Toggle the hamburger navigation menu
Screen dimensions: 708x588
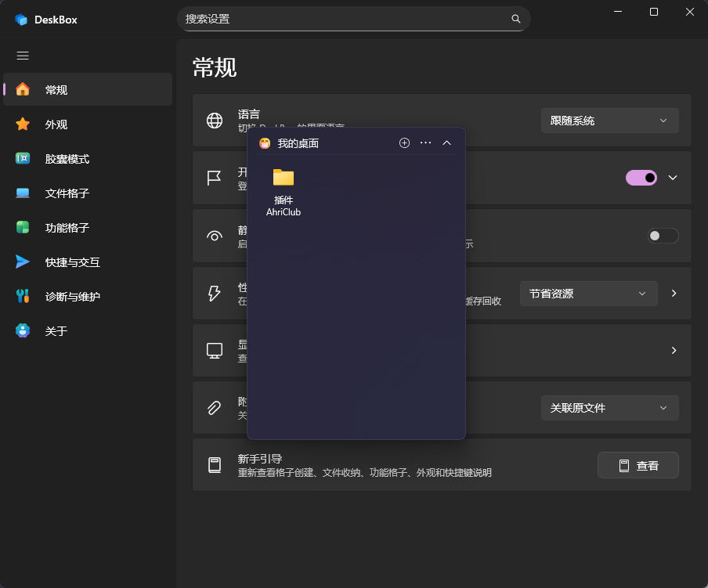point(23,56)
